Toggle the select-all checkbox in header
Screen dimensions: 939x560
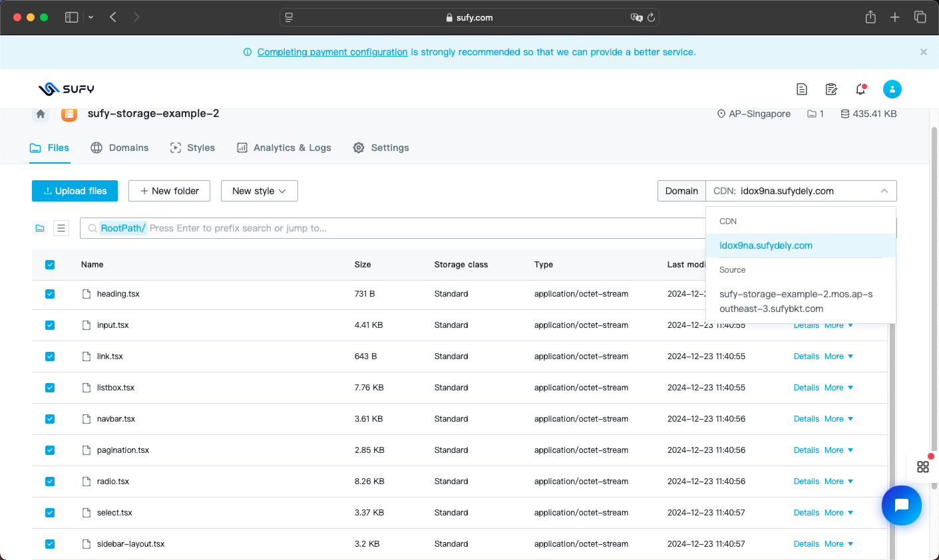tap(50, 265)
